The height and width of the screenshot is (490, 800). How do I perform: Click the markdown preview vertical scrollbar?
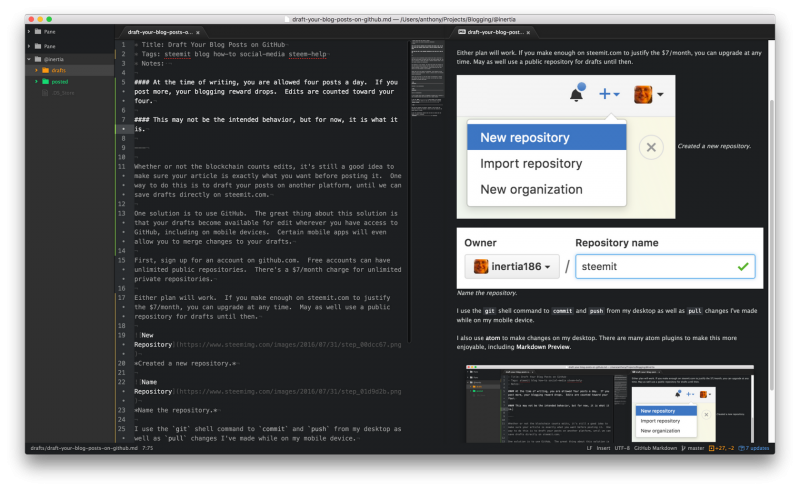tap(771, 245)
